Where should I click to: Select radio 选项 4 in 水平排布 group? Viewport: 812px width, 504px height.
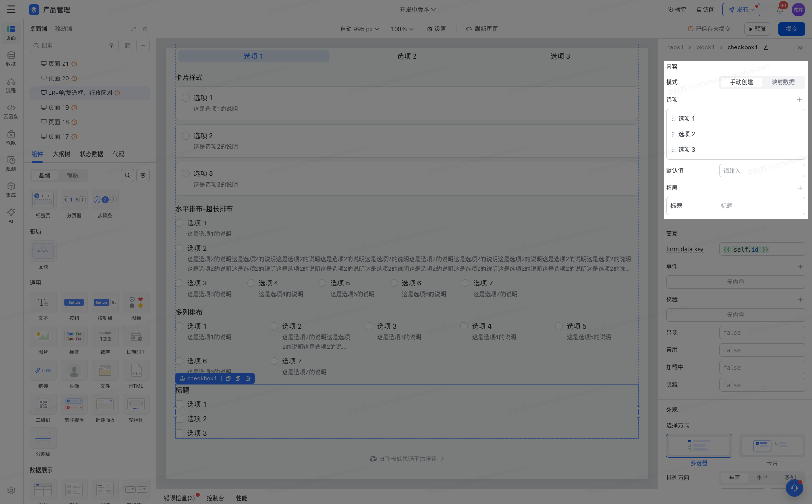(251, 283)
